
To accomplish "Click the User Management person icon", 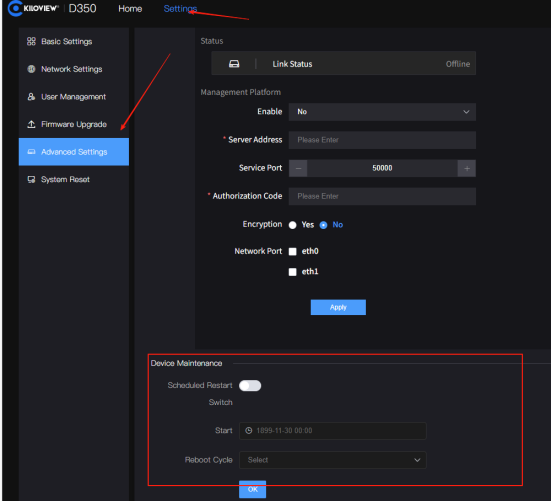I will pos(31,96).
